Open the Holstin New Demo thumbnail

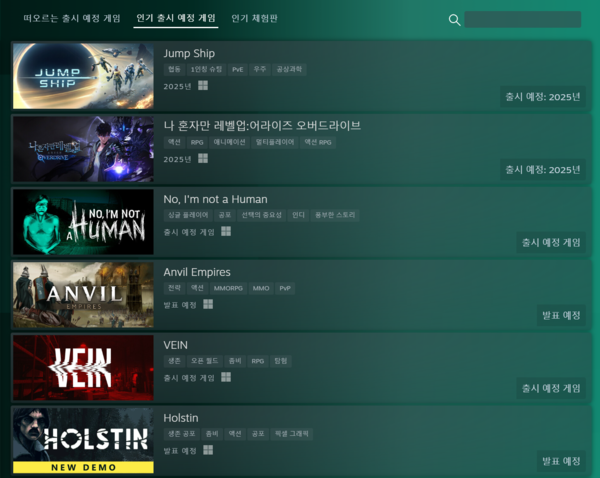coord(83,440)
